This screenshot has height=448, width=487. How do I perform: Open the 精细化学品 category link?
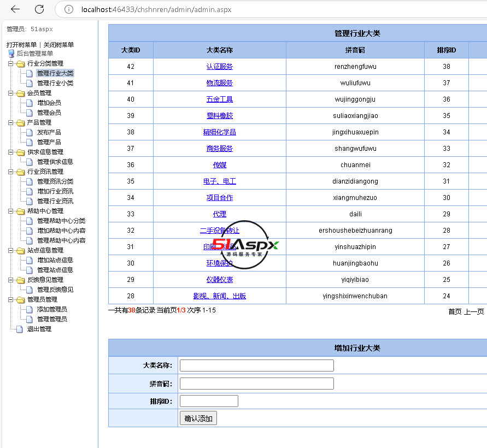(220, 132)
